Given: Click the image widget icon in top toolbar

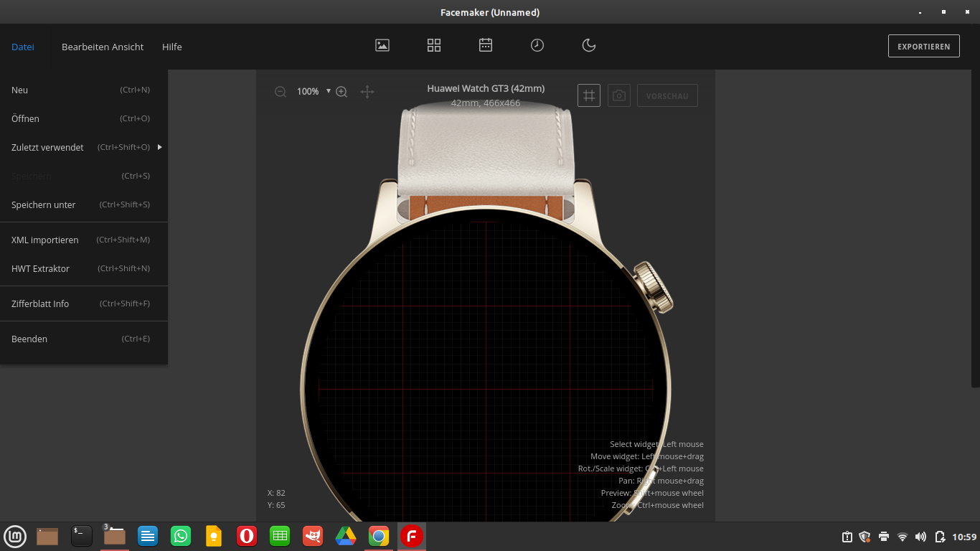Looking at the screenshot, I should 382,45.
